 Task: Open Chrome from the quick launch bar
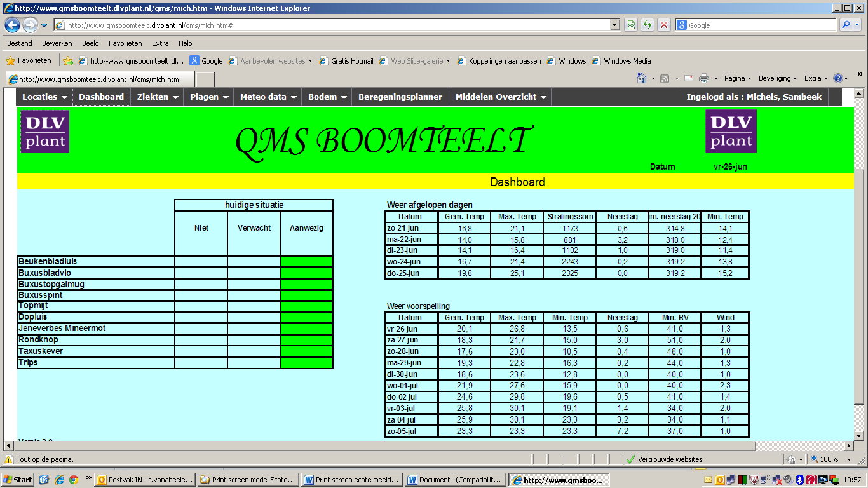[x=74, y=480]
